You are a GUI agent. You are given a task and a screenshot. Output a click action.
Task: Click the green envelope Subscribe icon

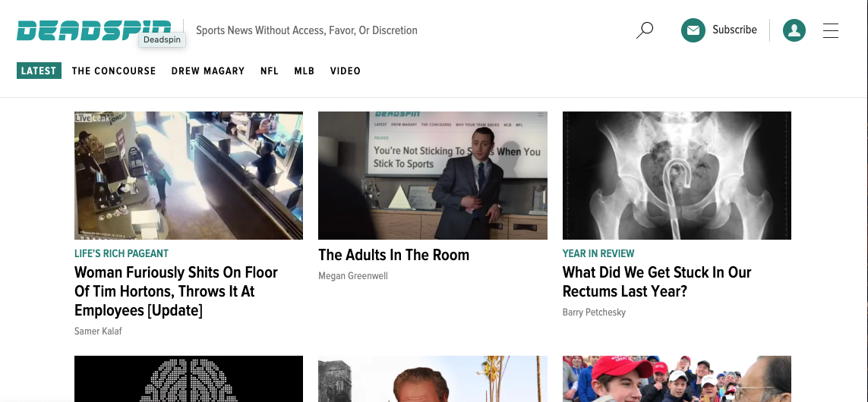[693, 30]
